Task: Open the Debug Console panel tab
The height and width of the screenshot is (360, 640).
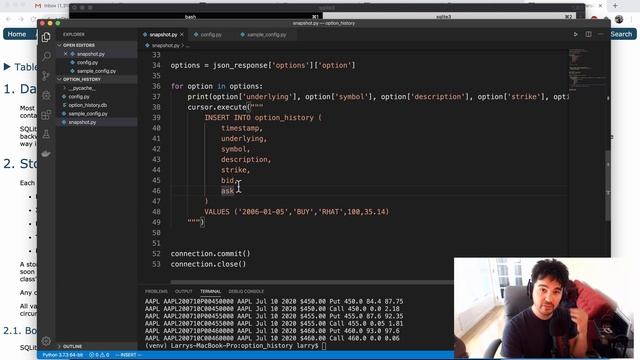Action: pos(246,291)
